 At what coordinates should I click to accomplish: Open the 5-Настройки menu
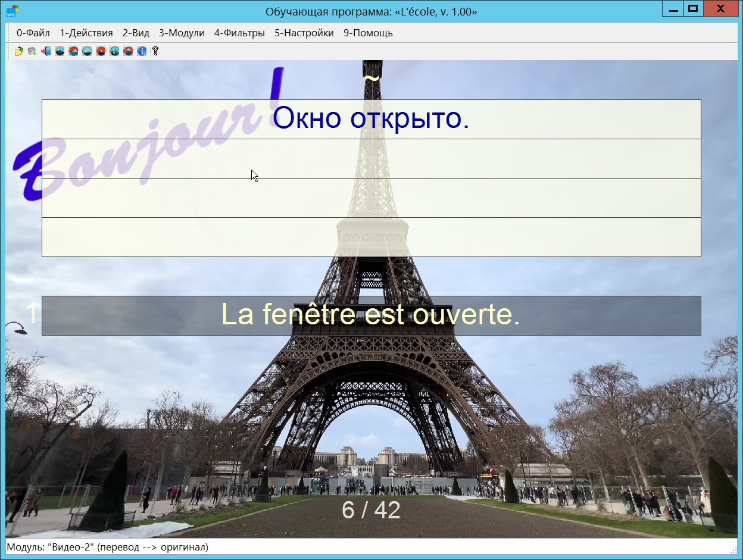(x=304, y=33)
